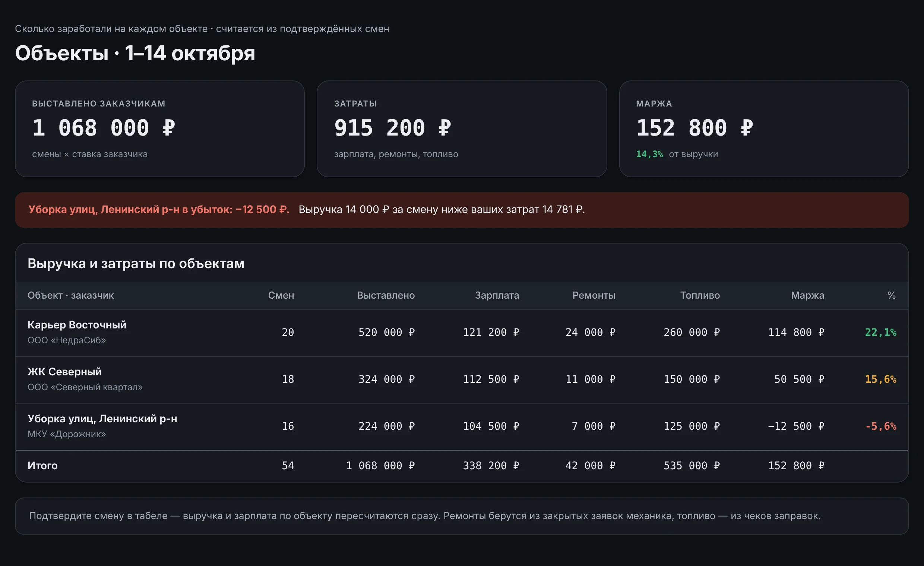The image size is (924, 566).
Task: Click the salary value 121 200 ₽
Action: tap(491, 333)
